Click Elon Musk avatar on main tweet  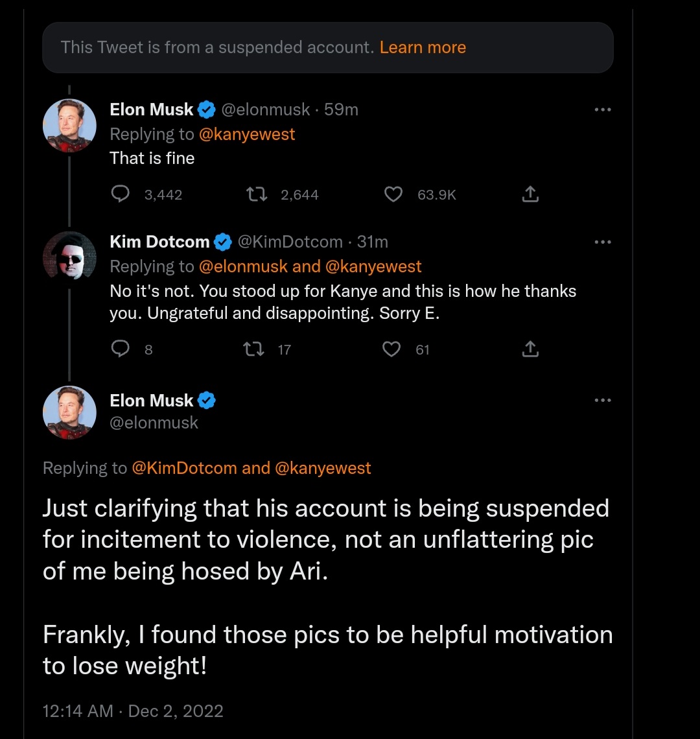coord(70,412)
